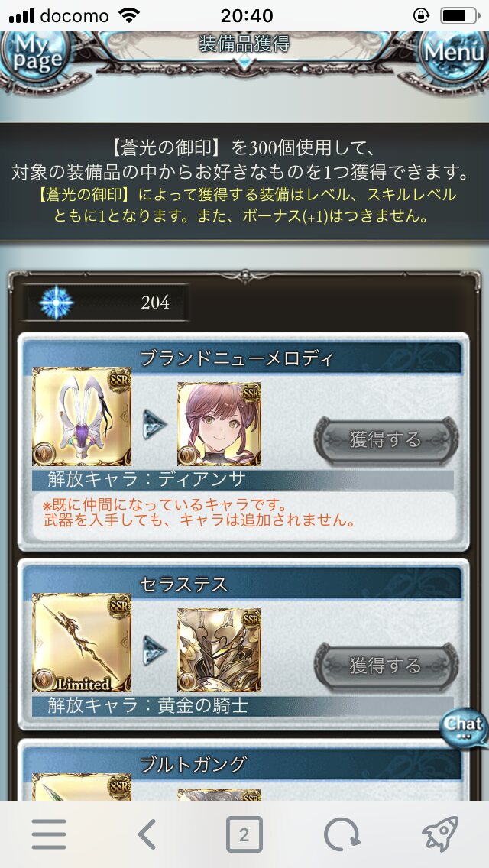
Task: Tap the rocket boost icon
Action: 440,834
